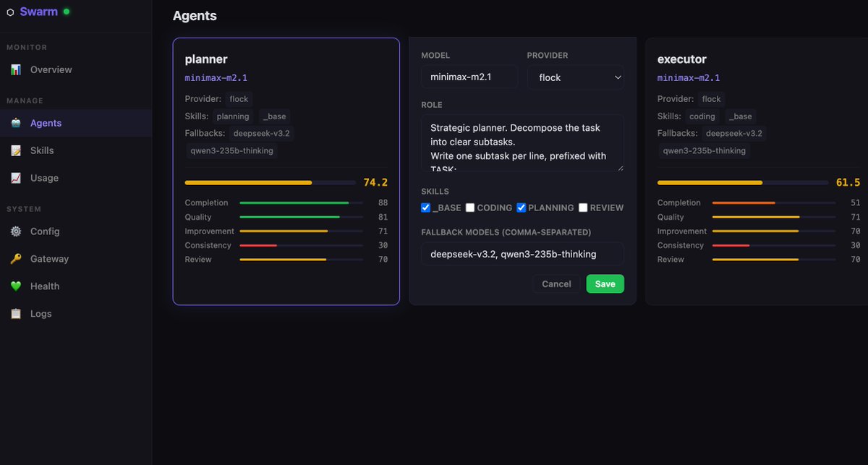Click the Fallback Models input field
This screenshot has width=868, height=465.
[522, 254]
